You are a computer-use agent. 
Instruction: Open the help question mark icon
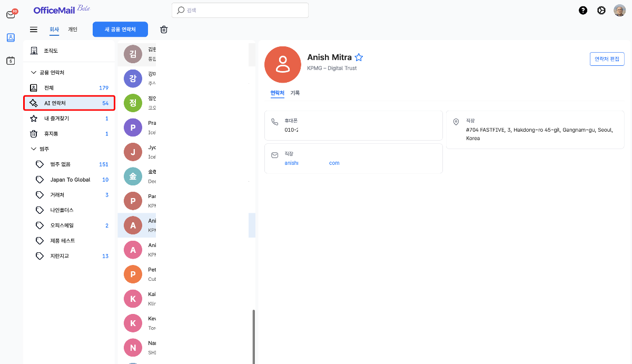[583, 11]
